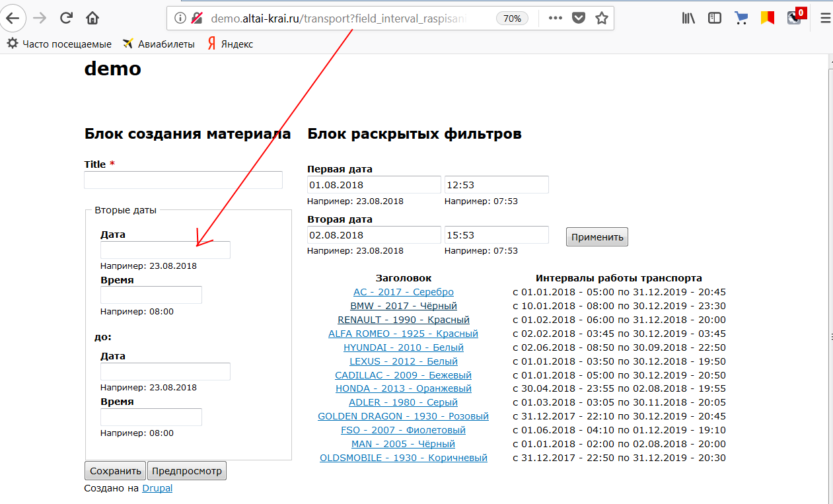Follow the Drupal link
Image resolution: width=833 pixels, height=504 pixels.
point(157,489)
